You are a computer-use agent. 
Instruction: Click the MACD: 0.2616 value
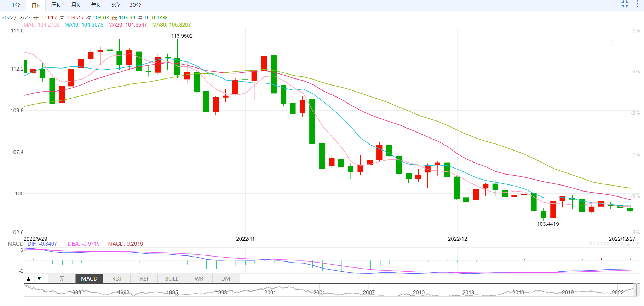(126, 244)
